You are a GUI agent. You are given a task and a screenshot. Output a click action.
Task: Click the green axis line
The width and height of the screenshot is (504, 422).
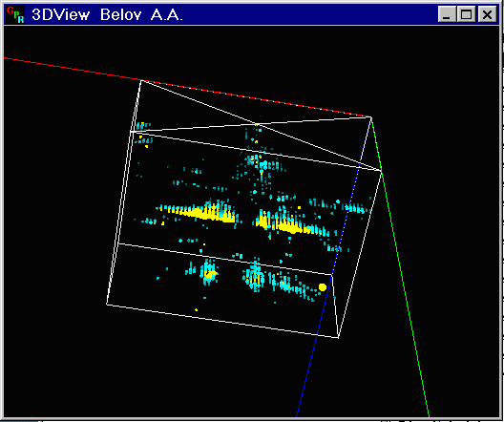(x=400, y=266)
